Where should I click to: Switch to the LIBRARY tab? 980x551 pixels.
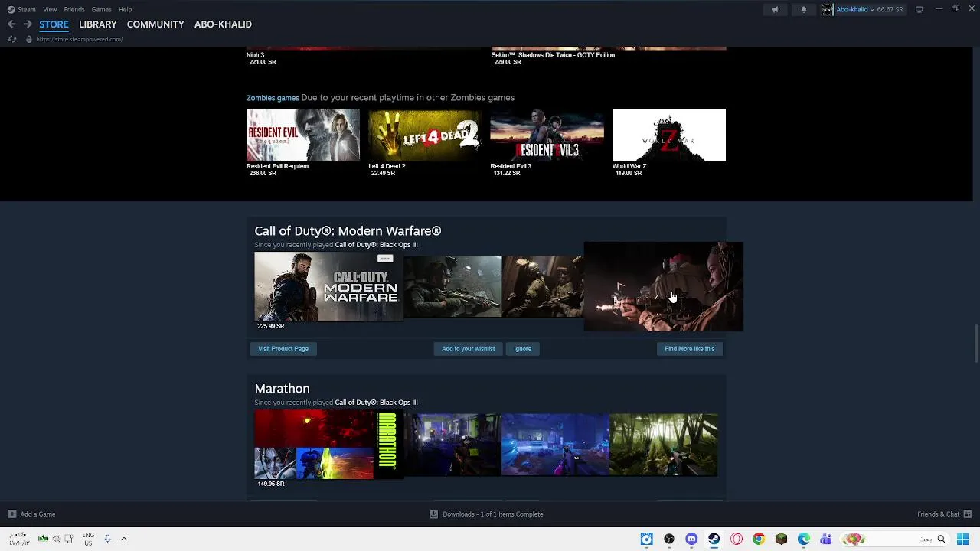[x=98, y=24]
